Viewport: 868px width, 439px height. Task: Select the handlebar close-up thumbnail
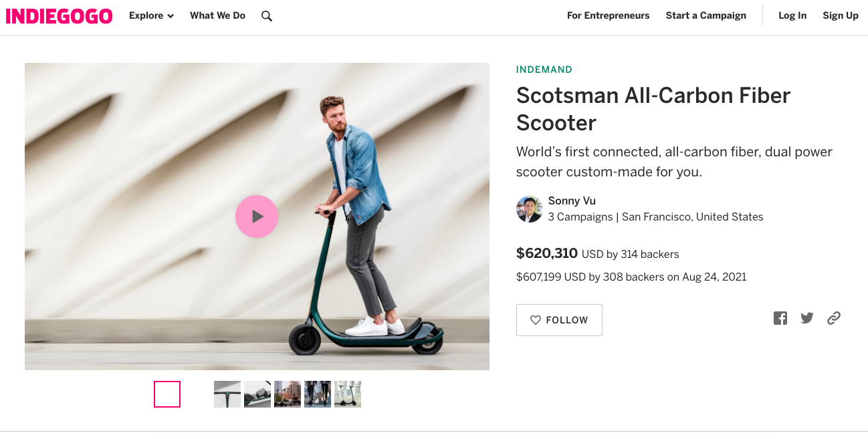[x=227, y=394]
